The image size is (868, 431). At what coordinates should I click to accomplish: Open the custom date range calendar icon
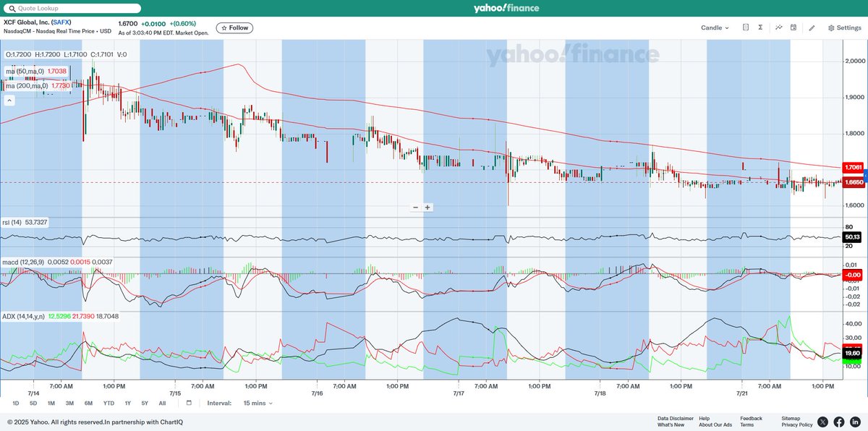(x=189, y=403)
